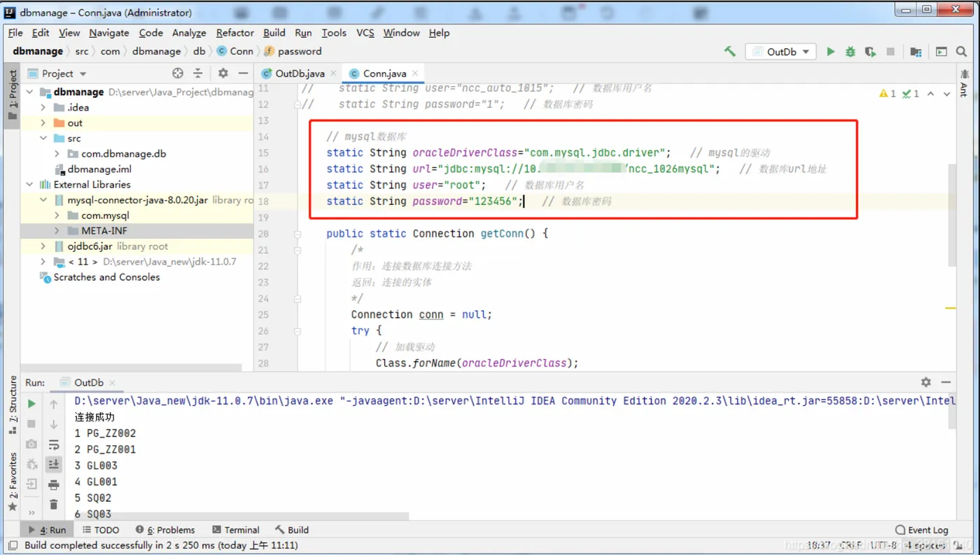The image size is (980, 555).
Task: Hide the Project tool window
Action: tap(243, 73)
